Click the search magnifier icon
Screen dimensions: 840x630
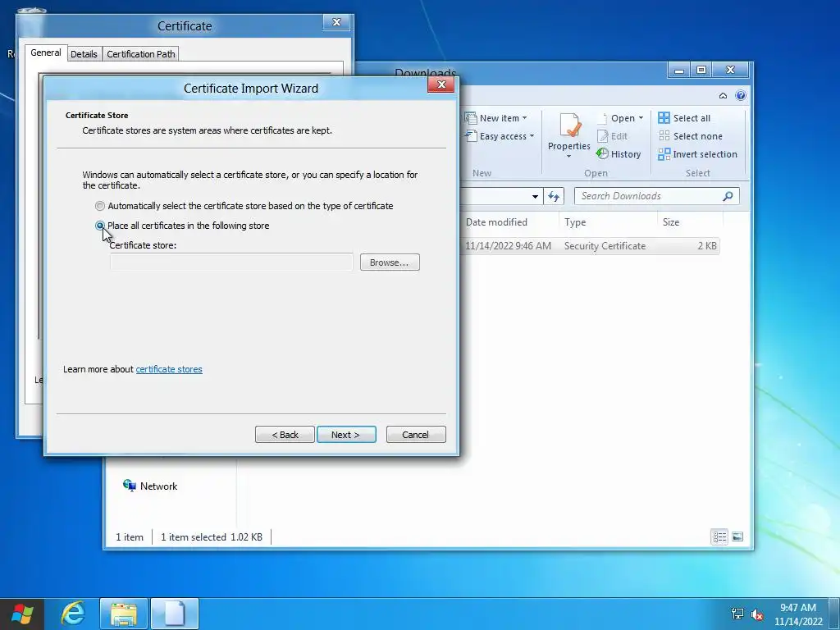(728, 196)
